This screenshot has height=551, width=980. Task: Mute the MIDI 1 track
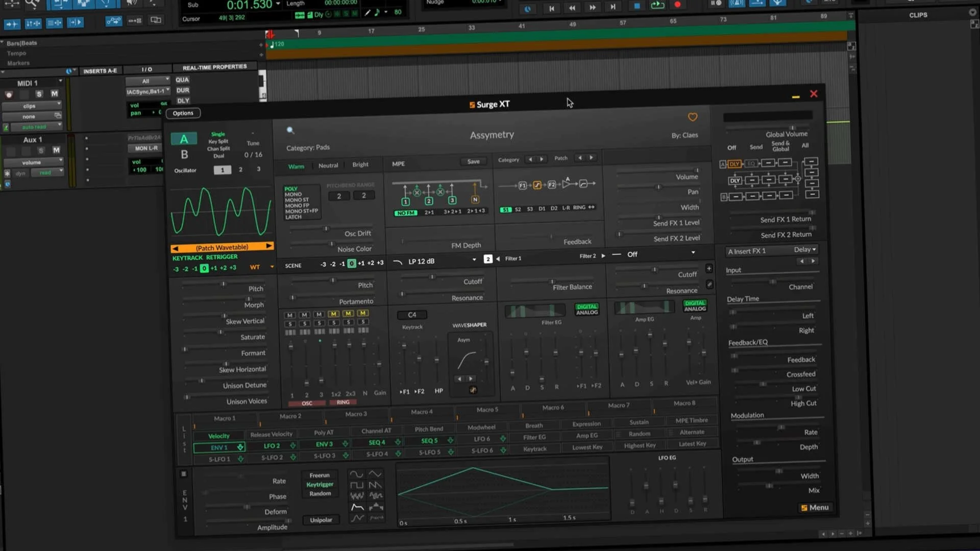click(55, 94)
